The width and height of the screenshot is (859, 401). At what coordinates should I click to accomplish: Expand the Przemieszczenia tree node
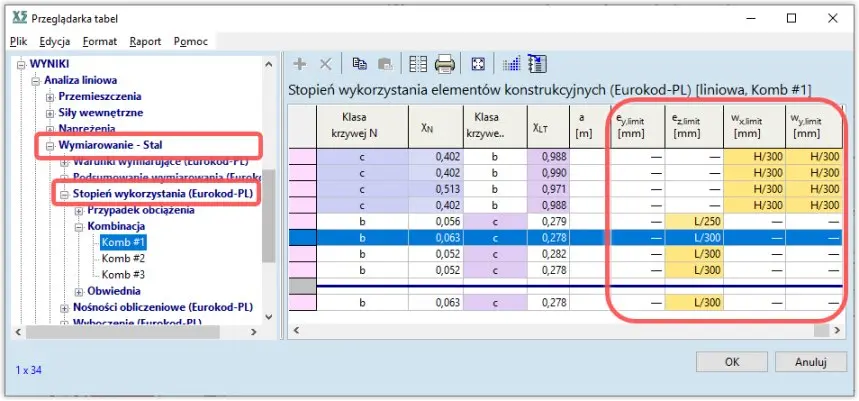click(x=50, y=97)
